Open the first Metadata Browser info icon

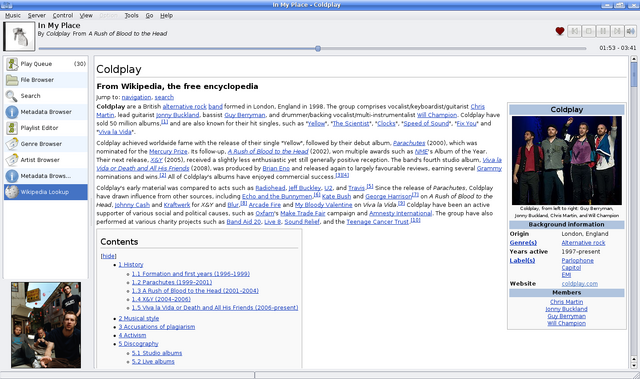point(12,112)
